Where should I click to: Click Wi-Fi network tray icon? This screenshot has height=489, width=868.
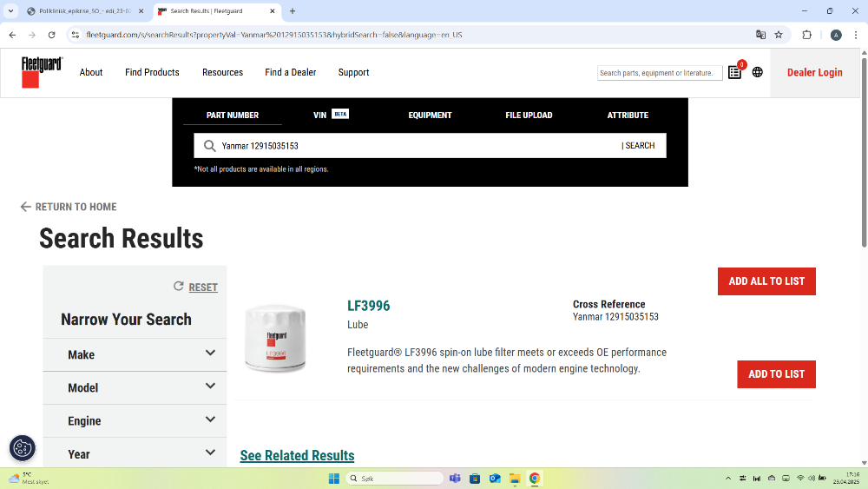coord(800,479)
